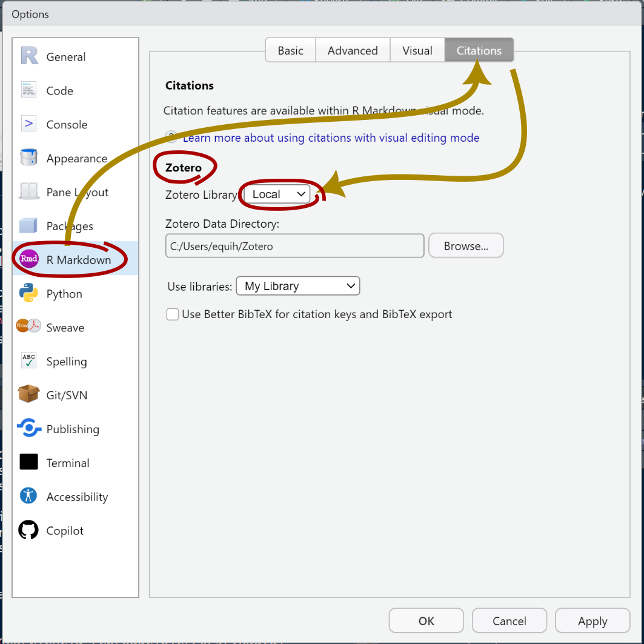The height and width of the screenshot is (644, 644).
Task: Click the Zotero Data Directory path field
Action: click(x=294, y=247)
